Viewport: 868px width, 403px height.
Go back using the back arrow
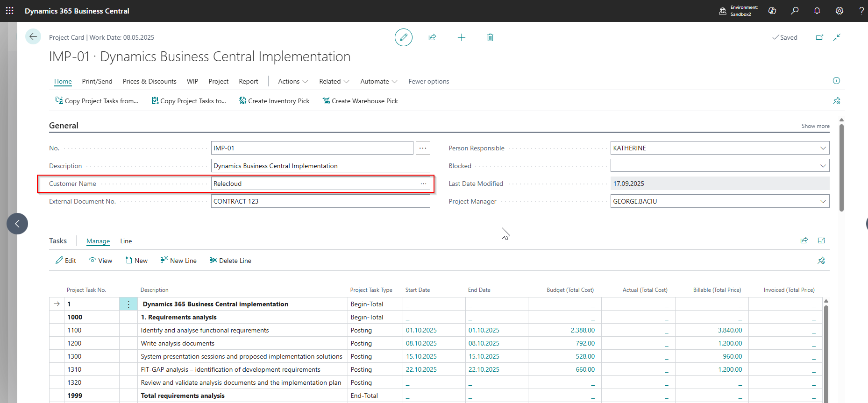pyautogui.click(x=33, y=36)
